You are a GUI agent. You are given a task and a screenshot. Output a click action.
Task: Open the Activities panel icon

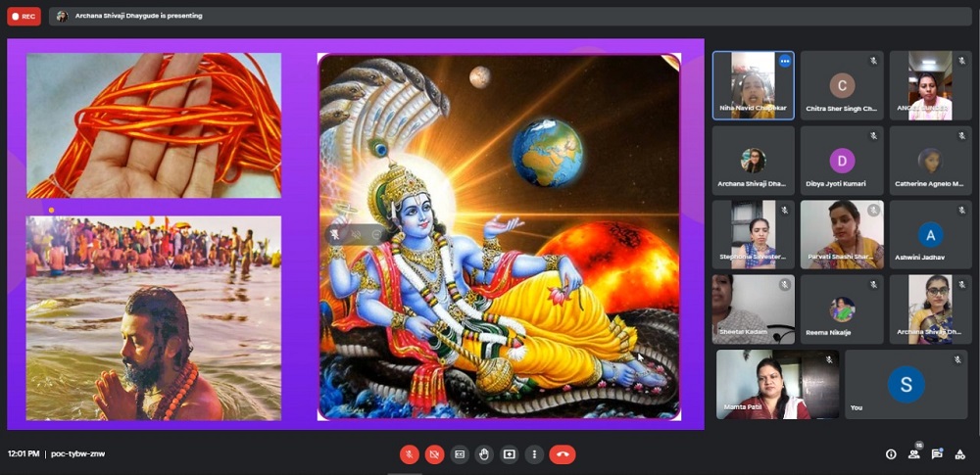coord(960,454)
